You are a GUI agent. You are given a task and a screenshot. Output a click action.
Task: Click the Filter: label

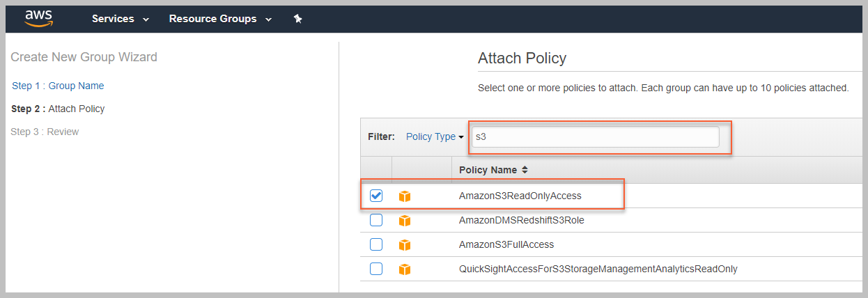(x=381, y=136)
